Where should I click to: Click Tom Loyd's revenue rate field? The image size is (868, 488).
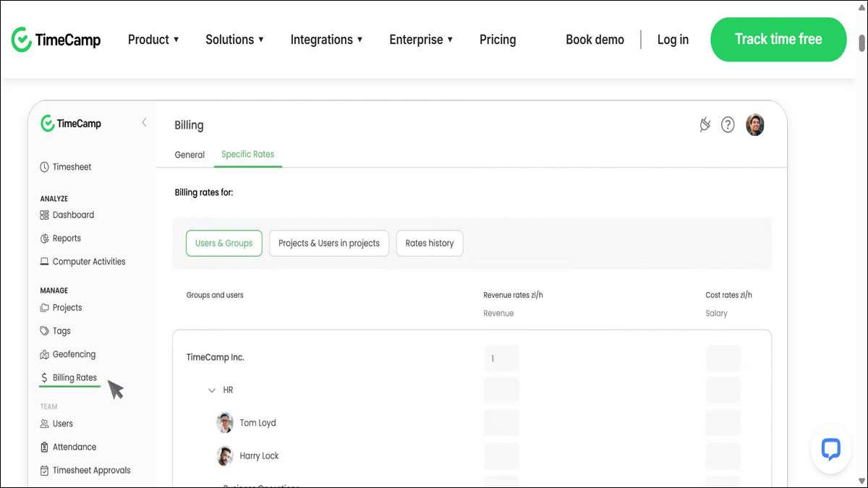[x=501, y=423]
